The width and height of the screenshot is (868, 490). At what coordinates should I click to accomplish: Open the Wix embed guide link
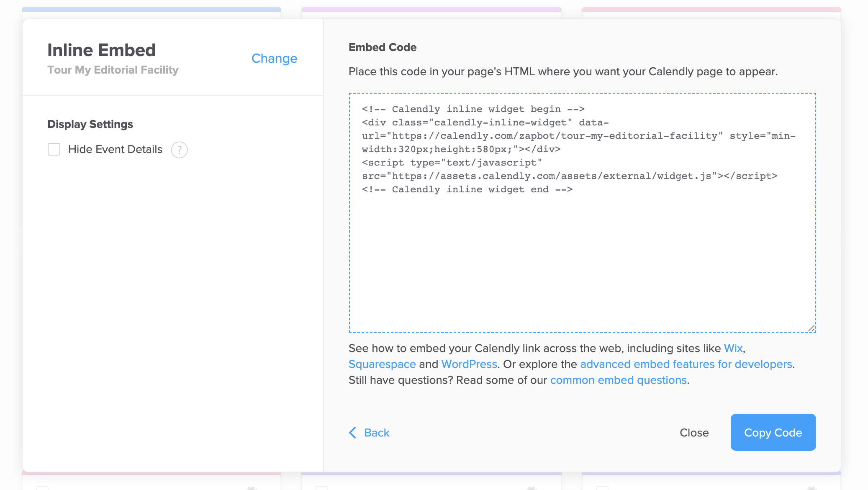coord(733,348)
